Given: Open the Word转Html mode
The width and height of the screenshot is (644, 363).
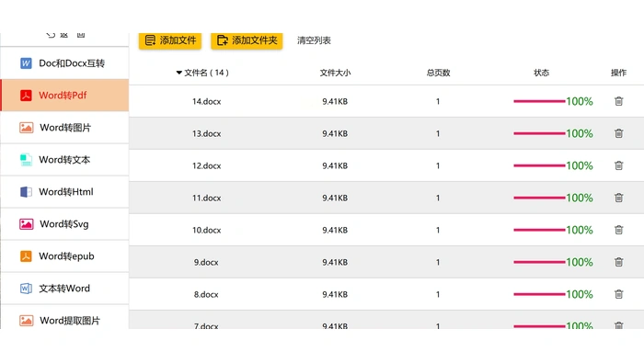Looking at the screenshot, I should point(64,191).
